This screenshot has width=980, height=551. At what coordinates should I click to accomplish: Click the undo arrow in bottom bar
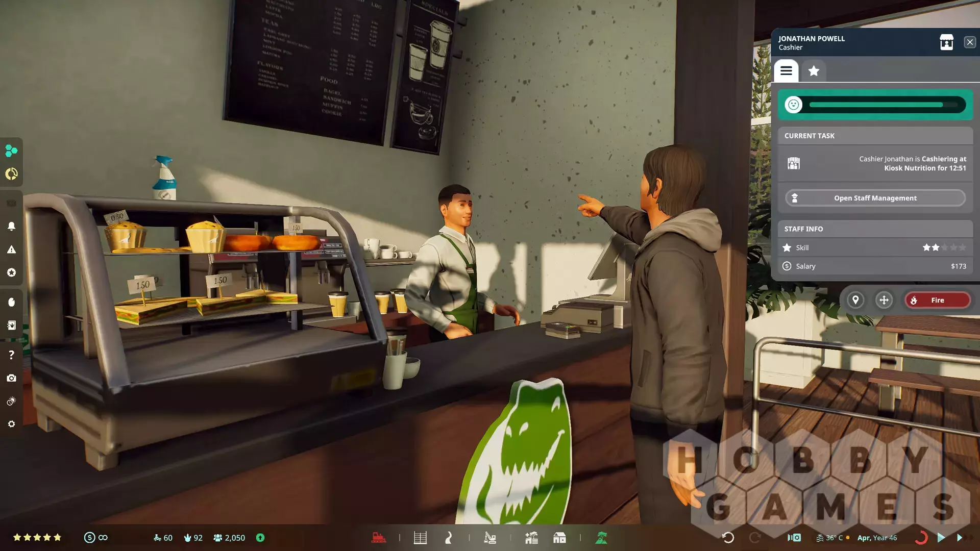(x=728, y=538)
